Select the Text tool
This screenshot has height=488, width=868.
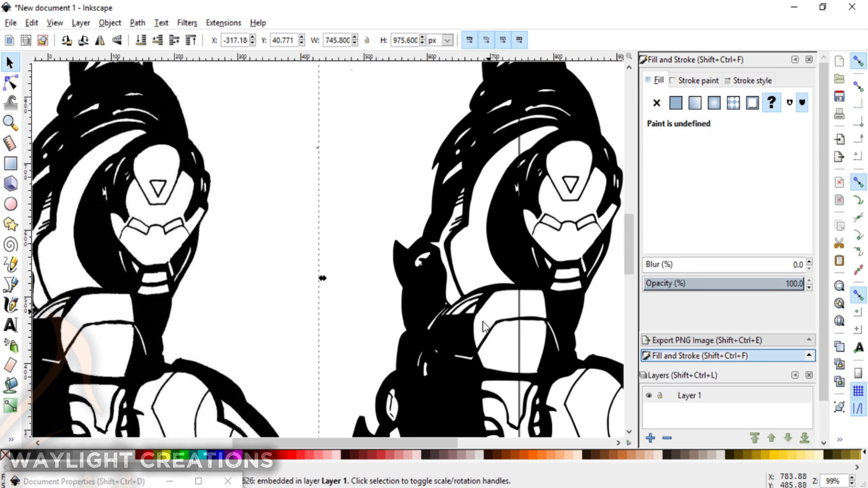click(10, 325)
